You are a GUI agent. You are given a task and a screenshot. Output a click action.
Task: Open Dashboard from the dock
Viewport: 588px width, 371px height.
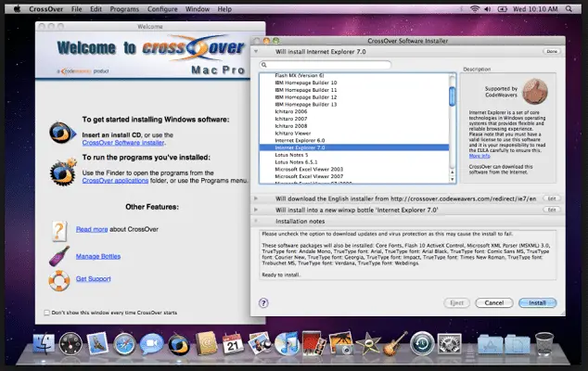(70, 343)
